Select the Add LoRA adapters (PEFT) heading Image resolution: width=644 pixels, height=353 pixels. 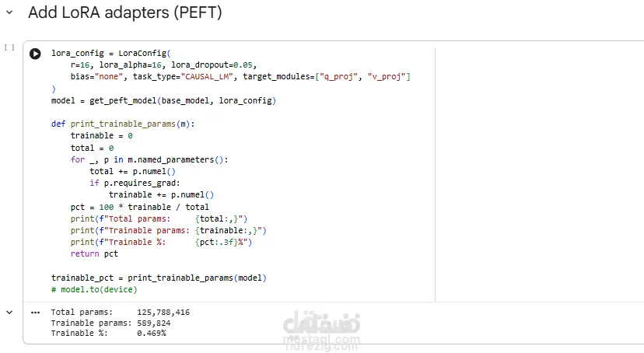125,12
